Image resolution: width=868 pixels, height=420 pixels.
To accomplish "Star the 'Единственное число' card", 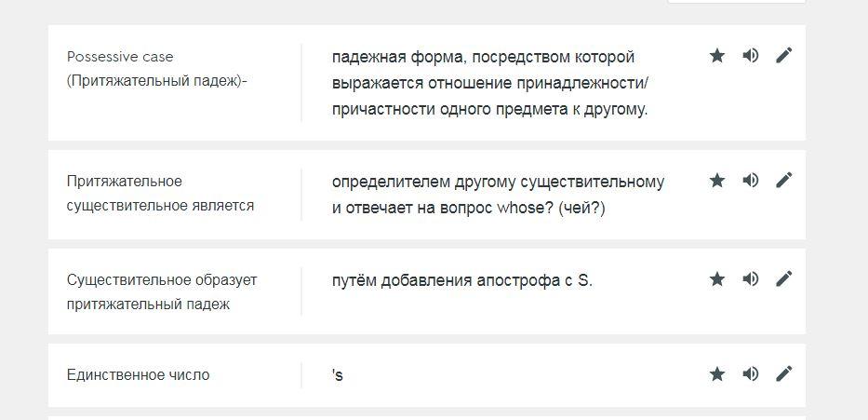I will click(717, 374).
